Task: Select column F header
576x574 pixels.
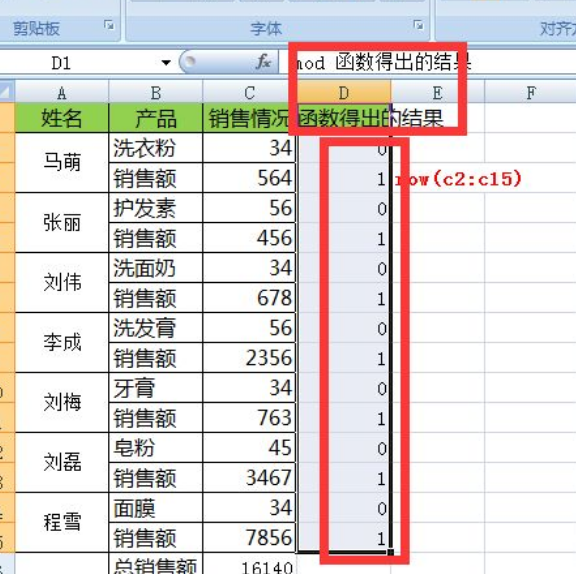Action: [x=530, y=92]
